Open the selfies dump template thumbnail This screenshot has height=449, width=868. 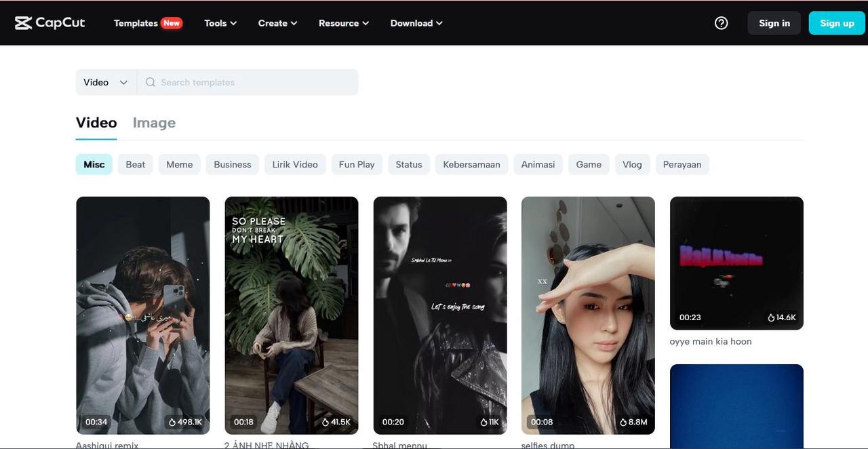tap(588, 315)
